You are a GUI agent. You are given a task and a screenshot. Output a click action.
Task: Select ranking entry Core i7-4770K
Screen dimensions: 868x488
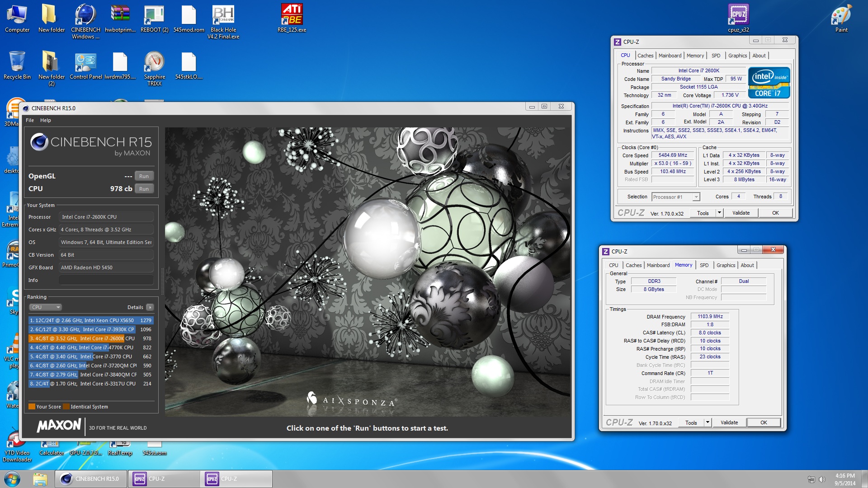91,347
